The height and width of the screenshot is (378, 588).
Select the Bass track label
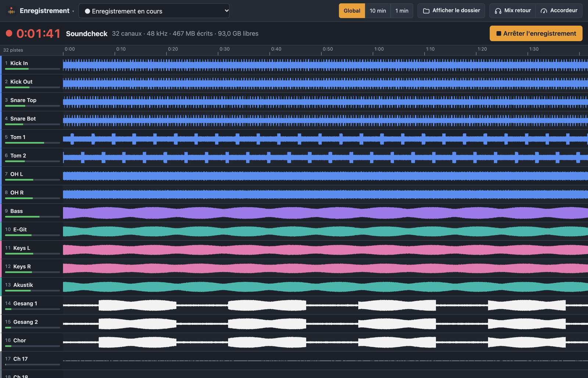(17, 211)
